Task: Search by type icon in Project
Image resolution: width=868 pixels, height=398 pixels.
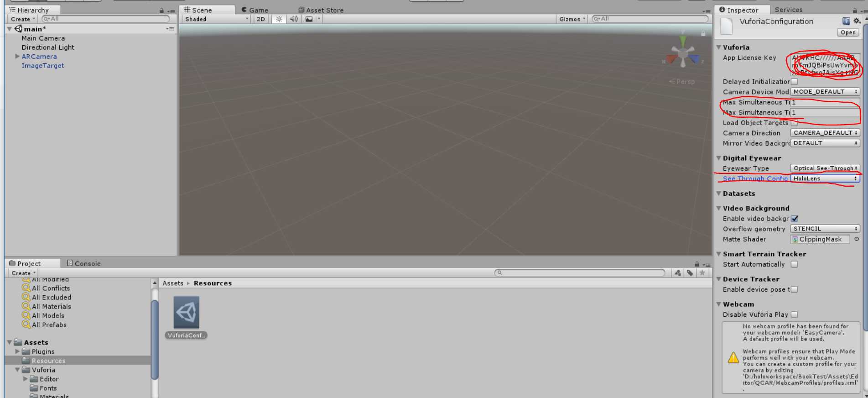Action: (678, 273)
